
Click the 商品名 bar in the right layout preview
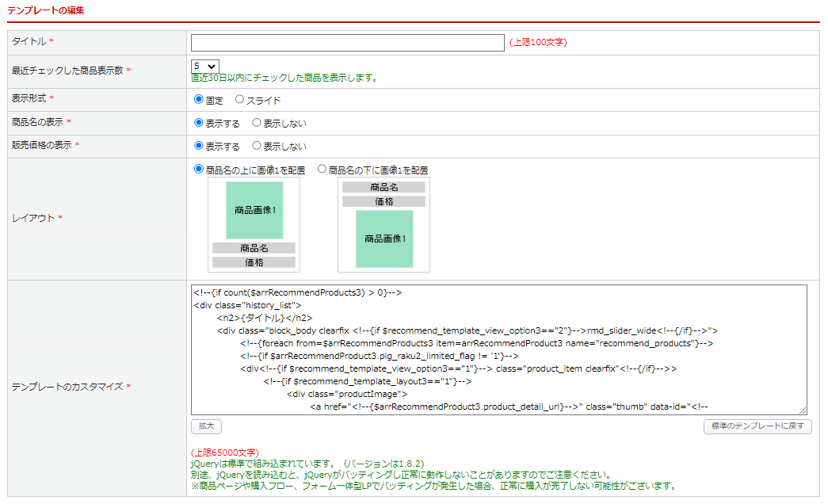point(384,187)
